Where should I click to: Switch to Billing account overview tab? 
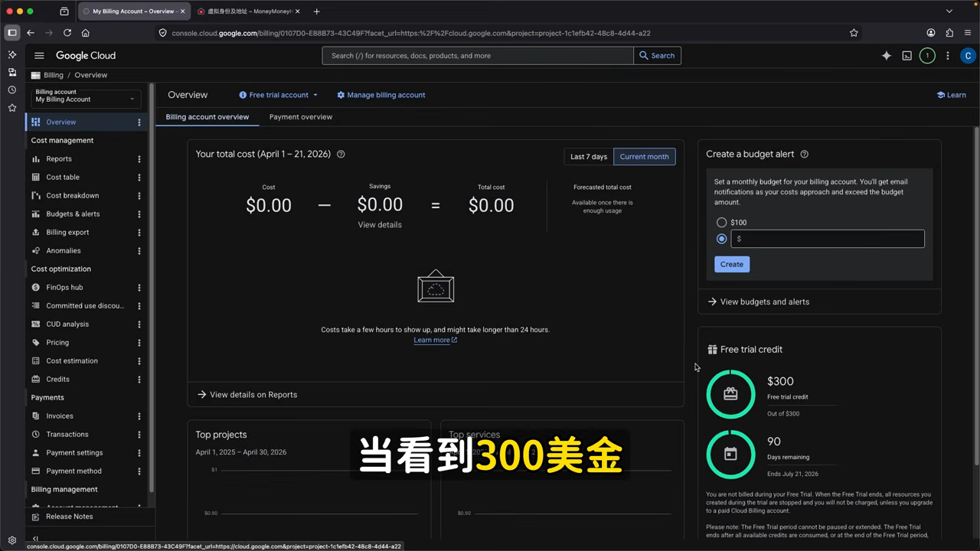tap(207, 117)
